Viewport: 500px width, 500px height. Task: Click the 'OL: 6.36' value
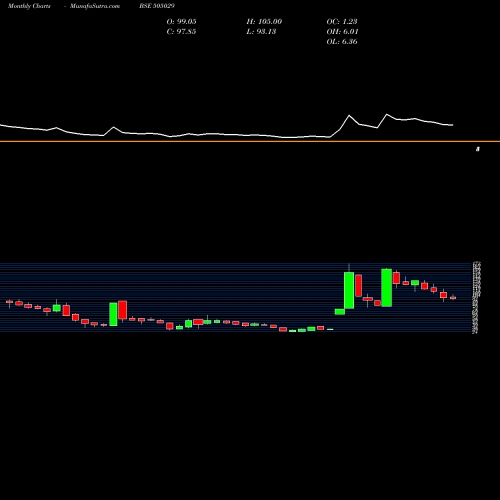coord(342,41)
